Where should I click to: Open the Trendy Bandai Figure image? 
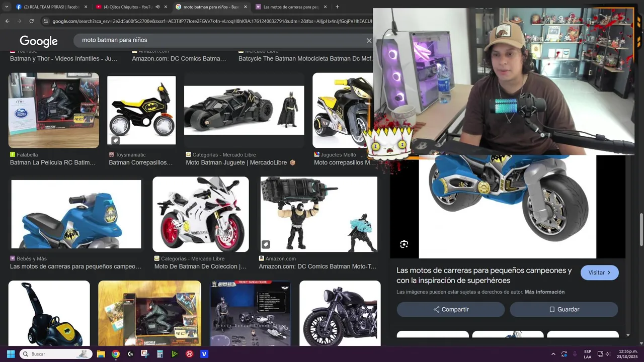pyautogui.click(x=250, y=313)
